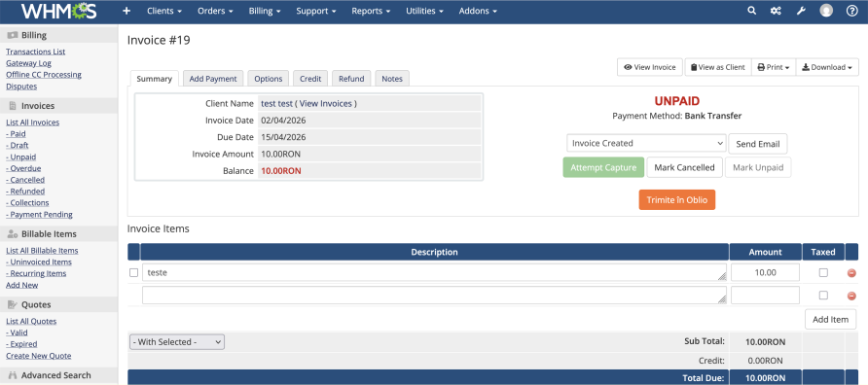This screenshot has height=385, width=868.
Task: Click the empty new item amount field
Action: tap(765, 296)
